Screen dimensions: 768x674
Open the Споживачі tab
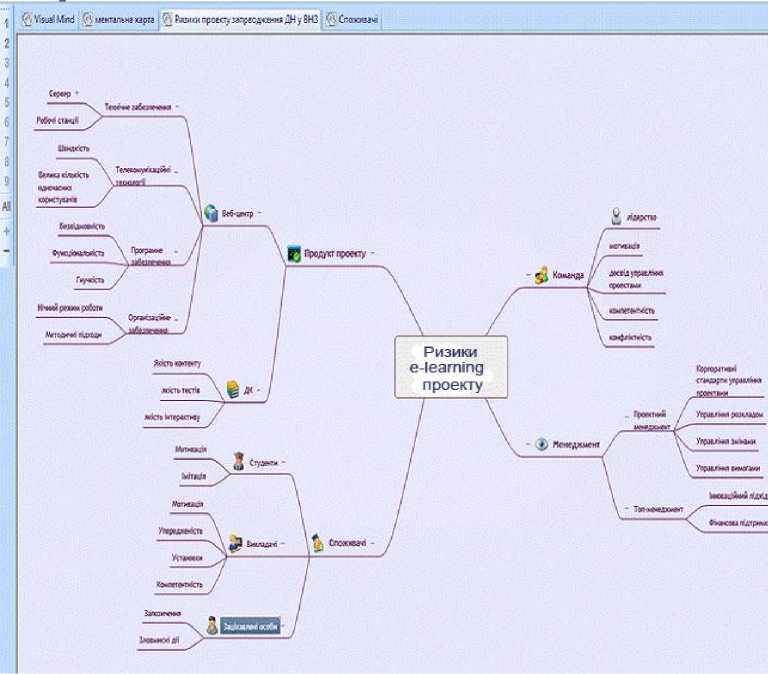point(352,19)
